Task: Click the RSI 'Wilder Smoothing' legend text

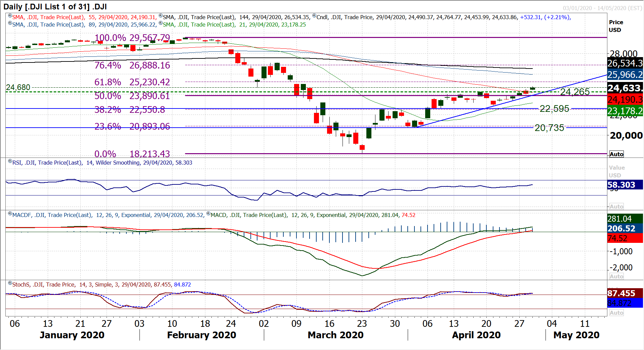Action: [x=118, y=163]
